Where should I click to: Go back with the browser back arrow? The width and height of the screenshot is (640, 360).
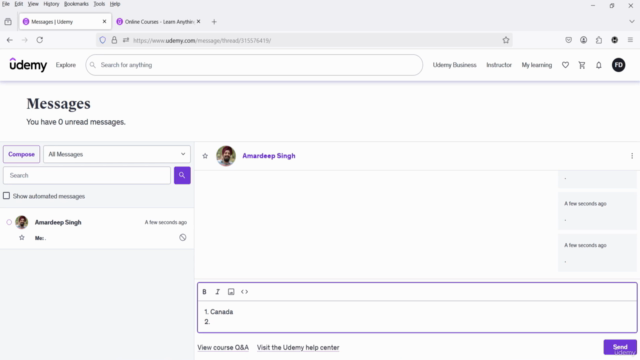click(10, 40)
